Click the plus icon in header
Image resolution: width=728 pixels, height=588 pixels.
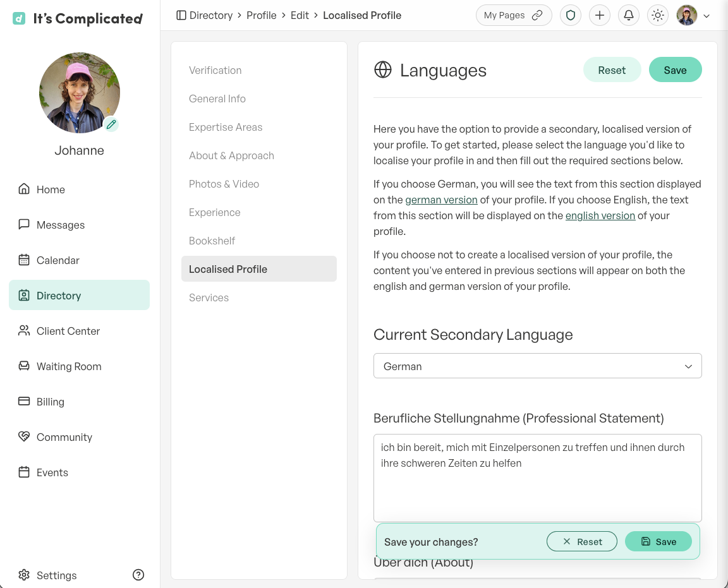point(599,15)
